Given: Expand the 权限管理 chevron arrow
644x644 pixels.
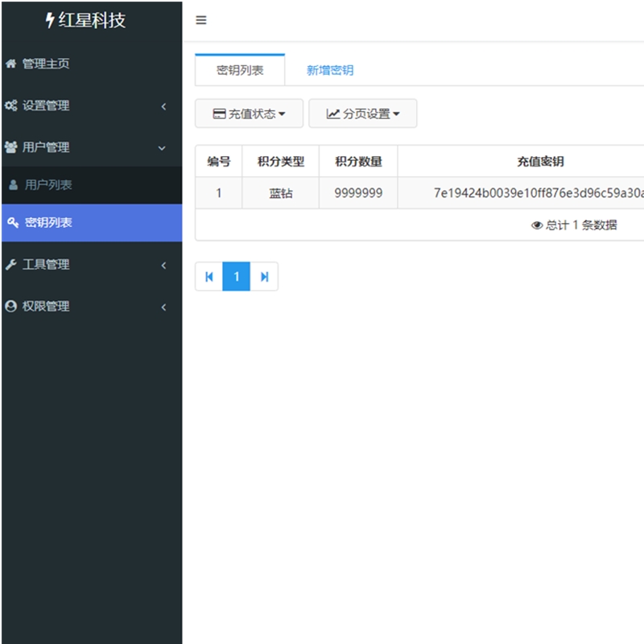Looking at the screenshot, I should click(x=163, y=307).
